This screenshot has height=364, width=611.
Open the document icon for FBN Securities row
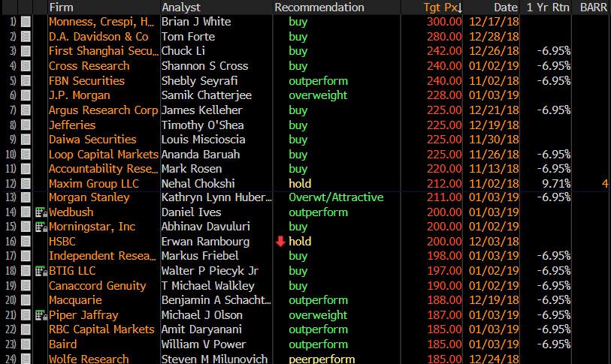(x=26, y=80)
